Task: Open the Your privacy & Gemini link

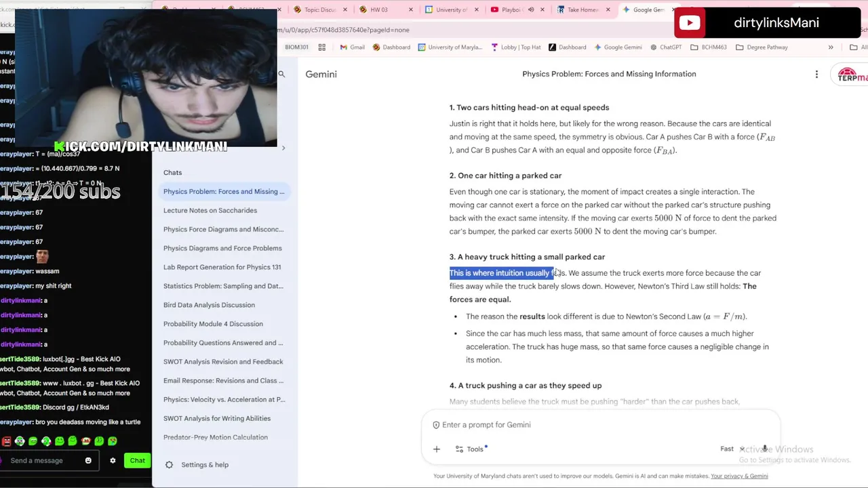Action: [x=739, y=476]
